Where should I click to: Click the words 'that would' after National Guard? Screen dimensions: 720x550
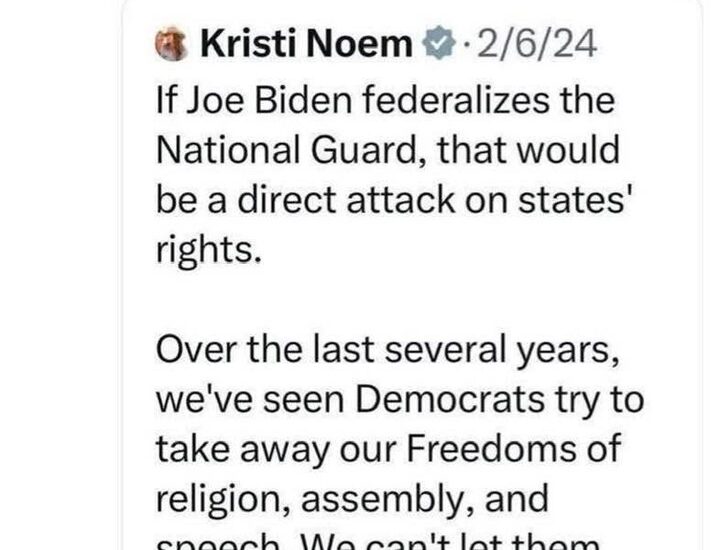pyautogui.click(x=529, y=151)
